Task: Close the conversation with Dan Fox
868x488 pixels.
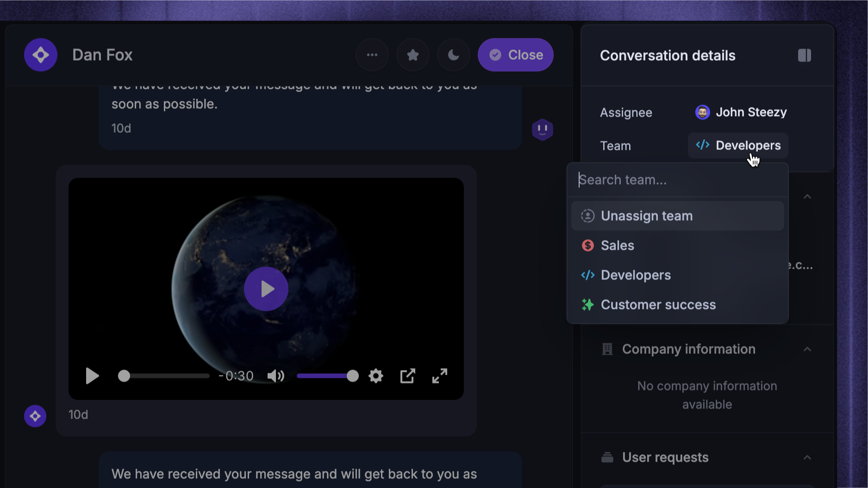Action: coord(515,55)
